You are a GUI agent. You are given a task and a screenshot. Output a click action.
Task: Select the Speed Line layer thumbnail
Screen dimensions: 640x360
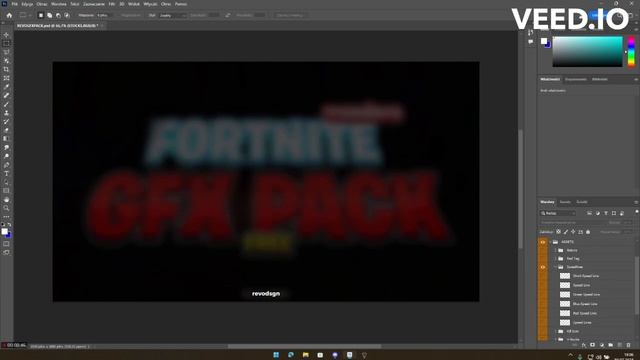(x=565, y=285)
